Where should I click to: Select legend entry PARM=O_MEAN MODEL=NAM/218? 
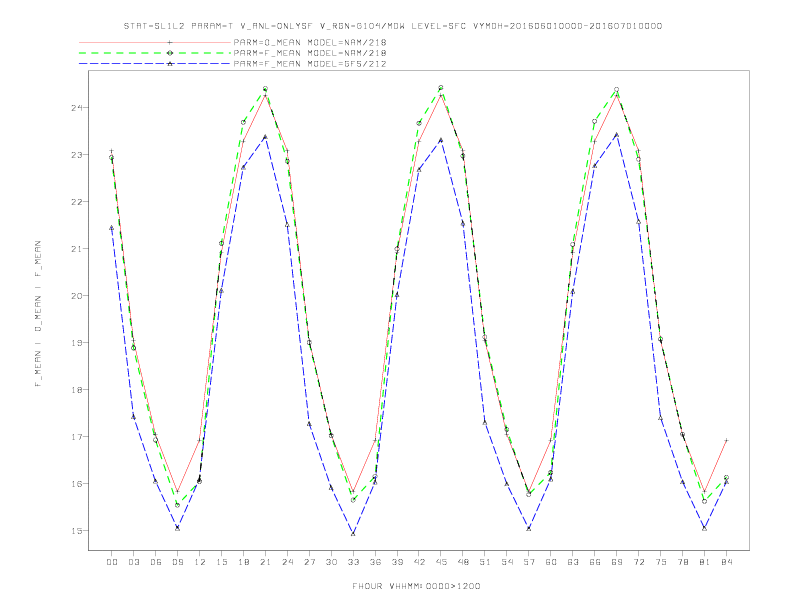pyautogui.click(x=310, y=42)
